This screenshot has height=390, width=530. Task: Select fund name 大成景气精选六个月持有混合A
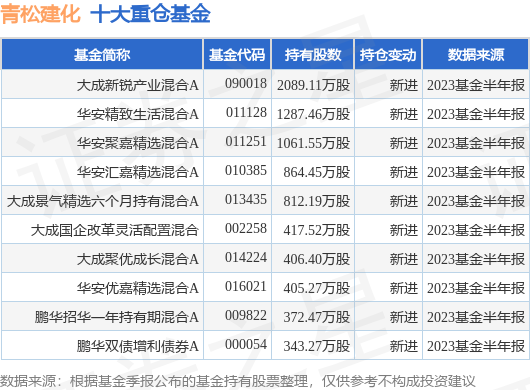[103, 201]
